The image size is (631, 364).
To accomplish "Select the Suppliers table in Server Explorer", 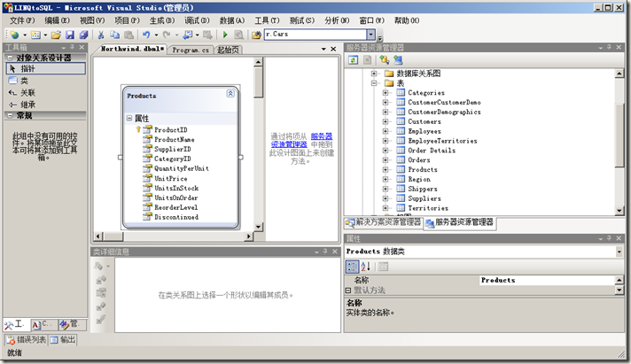I will [x=425, y=198].
